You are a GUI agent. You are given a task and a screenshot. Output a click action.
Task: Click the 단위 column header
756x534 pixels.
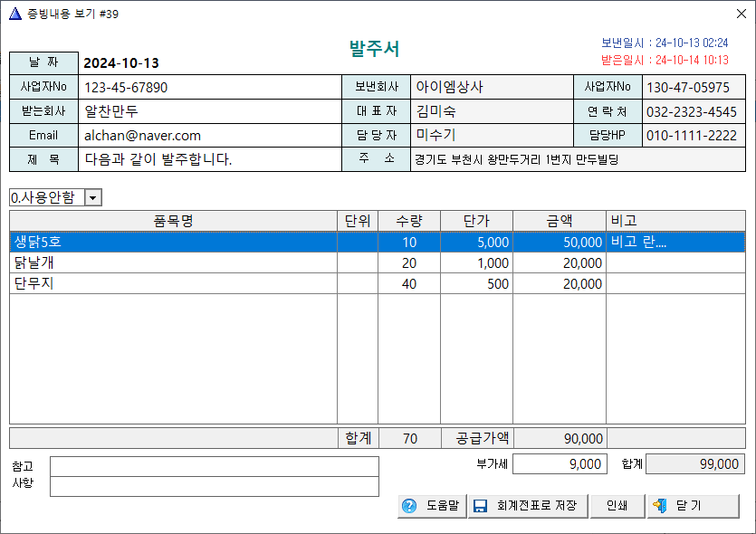[x=358, y=221]
